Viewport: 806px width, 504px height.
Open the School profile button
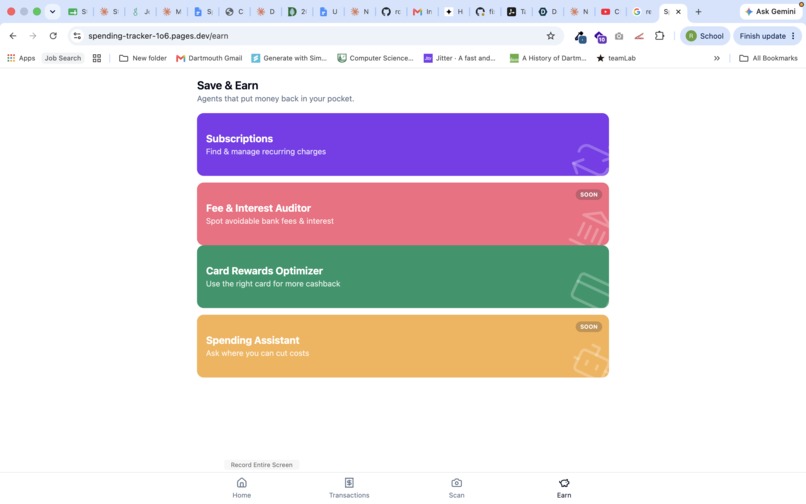[705, 36]
